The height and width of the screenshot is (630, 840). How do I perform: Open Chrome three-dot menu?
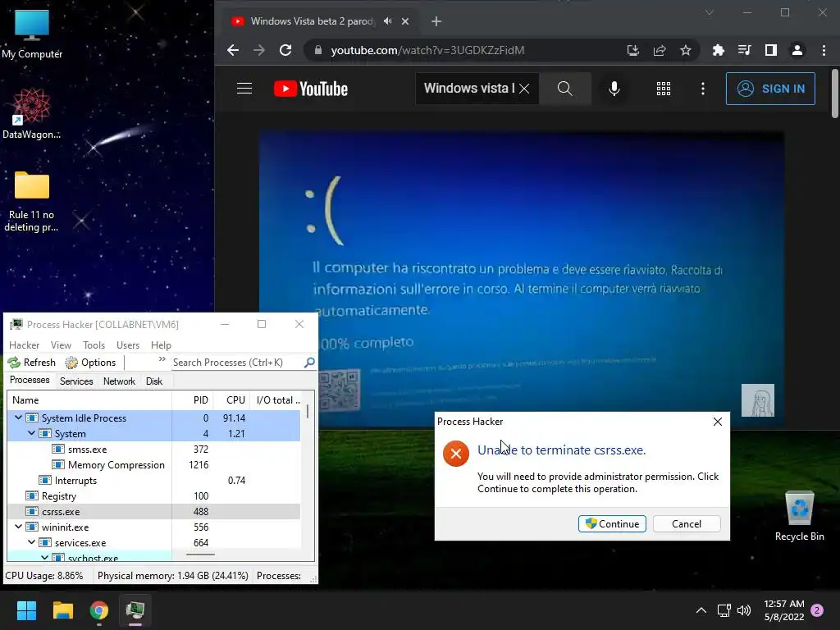(824, 50)
